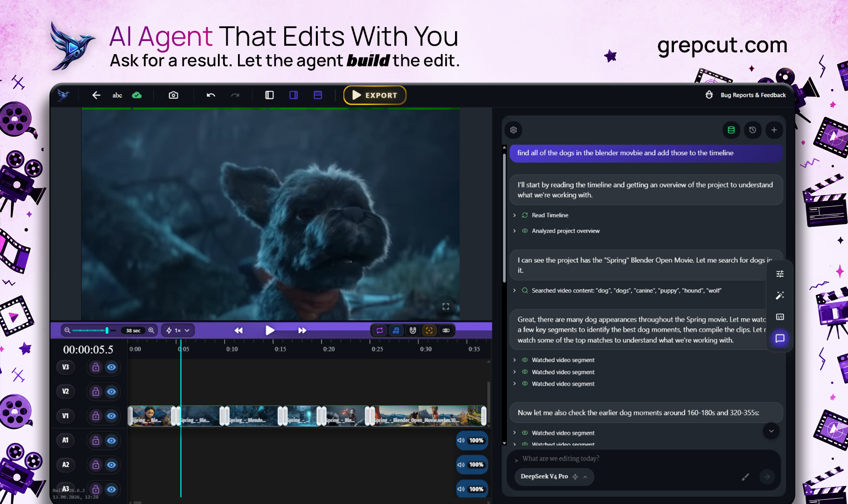Screen dimensions: 848x504
Task: Take a snapshot with the camera icon
Action: [174, 95]
